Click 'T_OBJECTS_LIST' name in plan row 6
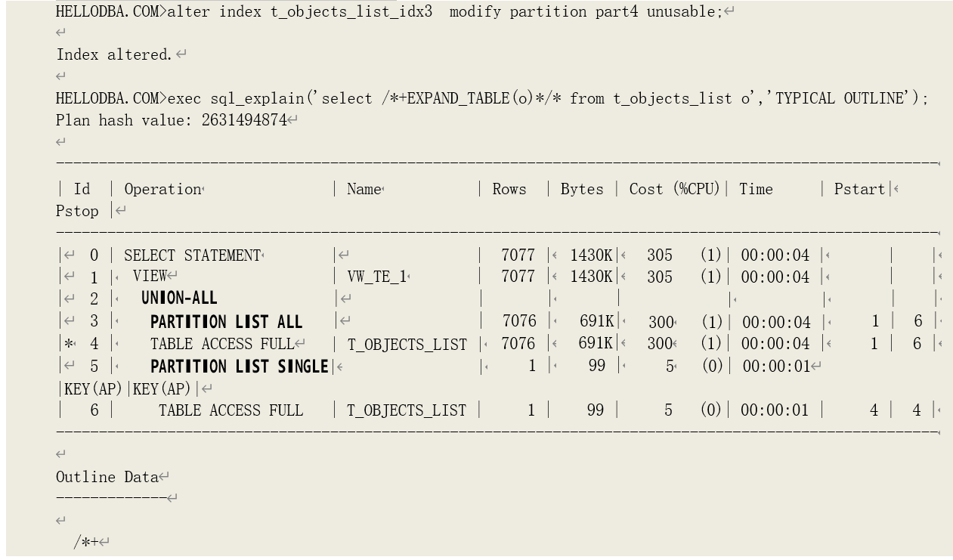Viewport: 953px width, 560px height. (407, 411)
